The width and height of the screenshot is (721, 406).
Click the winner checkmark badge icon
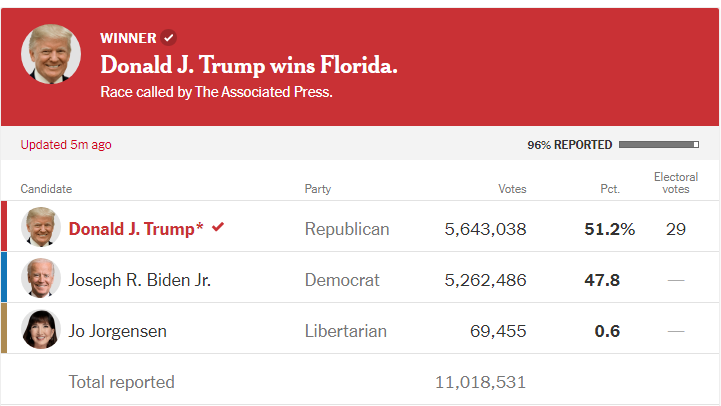click(x=169, y=38)
